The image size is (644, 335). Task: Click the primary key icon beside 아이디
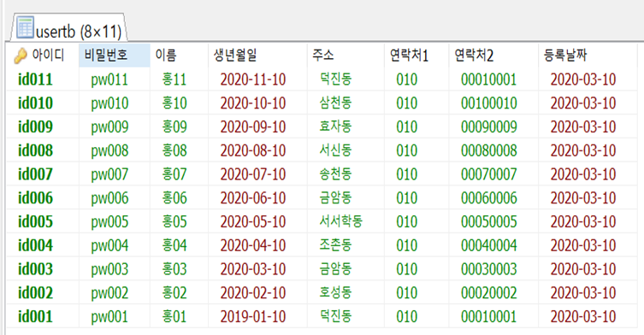click(x=21, y=56)
